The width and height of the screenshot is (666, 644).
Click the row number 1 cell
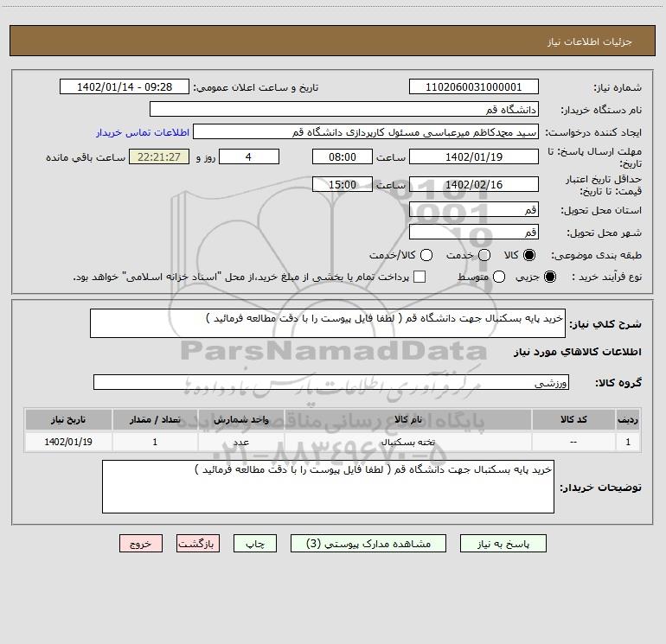(x=628, y=442)
